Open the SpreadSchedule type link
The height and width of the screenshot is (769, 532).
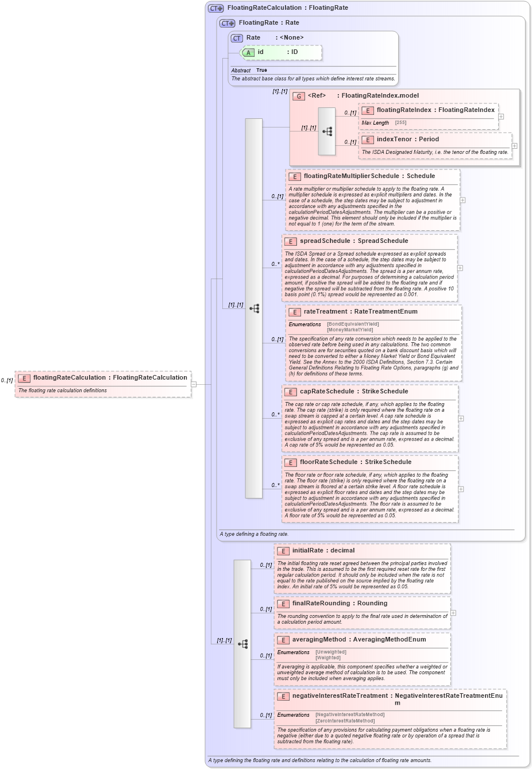tap(383, 241)
